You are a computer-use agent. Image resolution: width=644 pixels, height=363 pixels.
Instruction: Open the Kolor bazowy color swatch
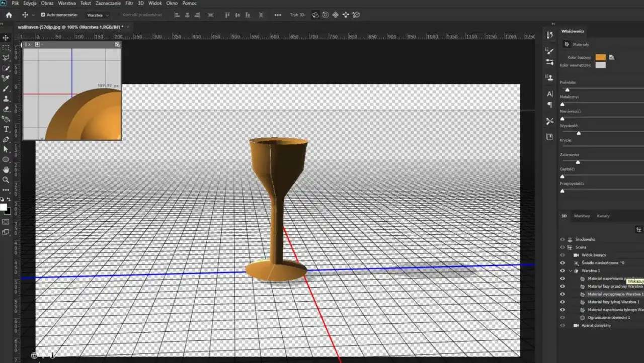coord(600,57)
